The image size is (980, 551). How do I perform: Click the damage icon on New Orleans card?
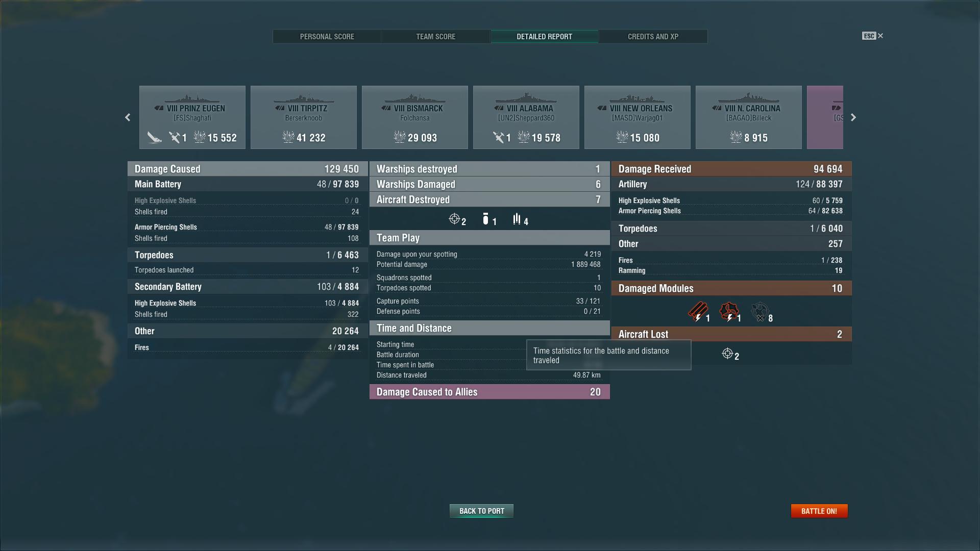[622, 137]
